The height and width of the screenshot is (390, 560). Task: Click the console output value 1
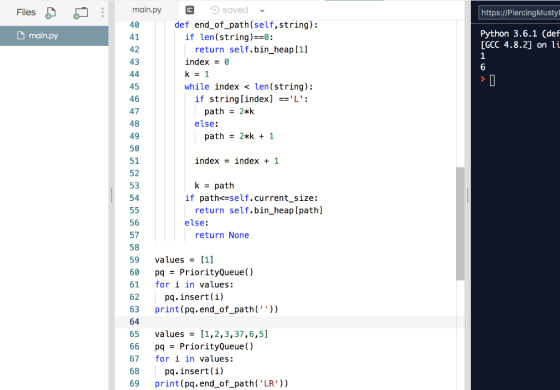pos(482,56)
